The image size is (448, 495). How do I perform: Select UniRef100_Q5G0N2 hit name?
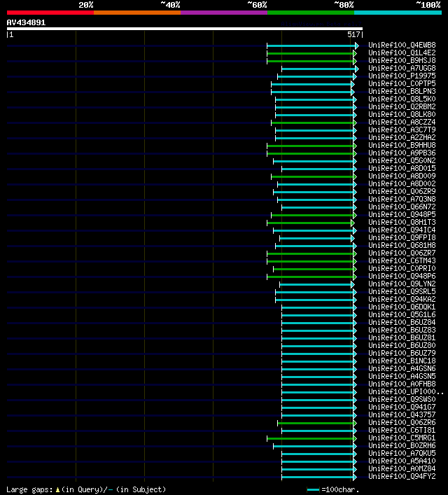click(402, 161)
